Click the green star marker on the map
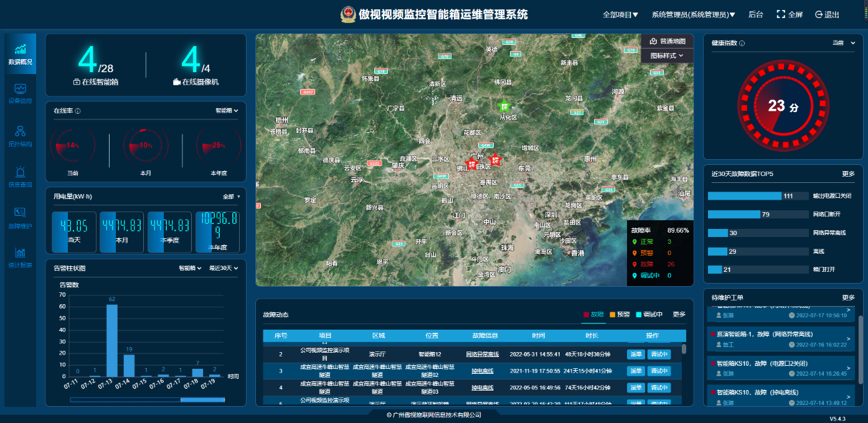Viewport: 868px width, 423px height. point(504,106)
